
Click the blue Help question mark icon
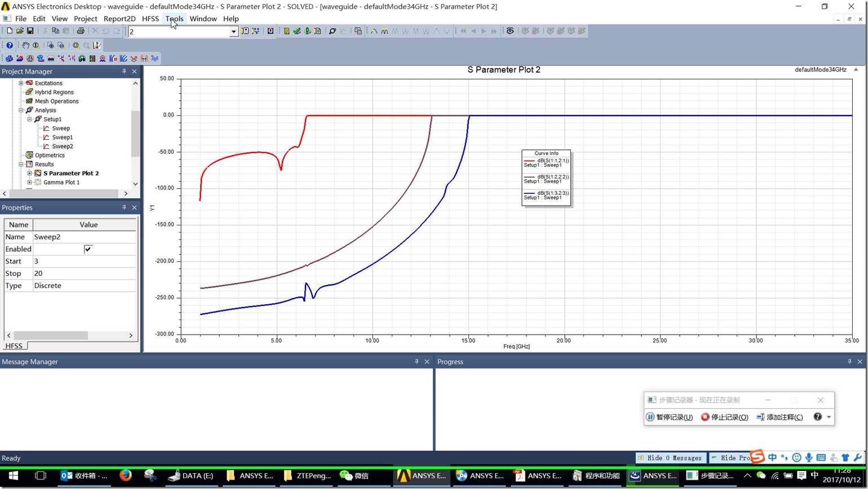click(x=10, y=45)
